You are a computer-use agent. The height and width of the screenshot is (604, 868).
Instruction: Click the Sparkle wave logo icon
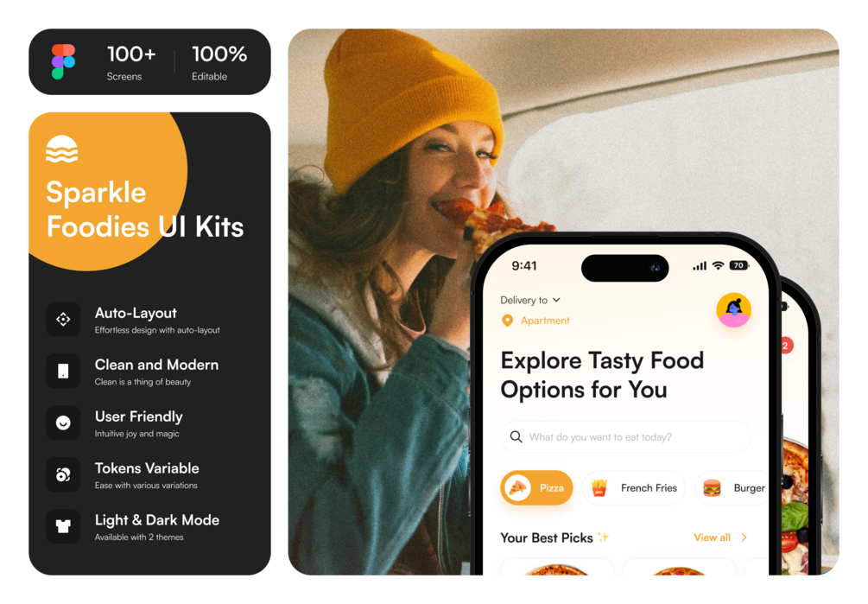(61, 149)
